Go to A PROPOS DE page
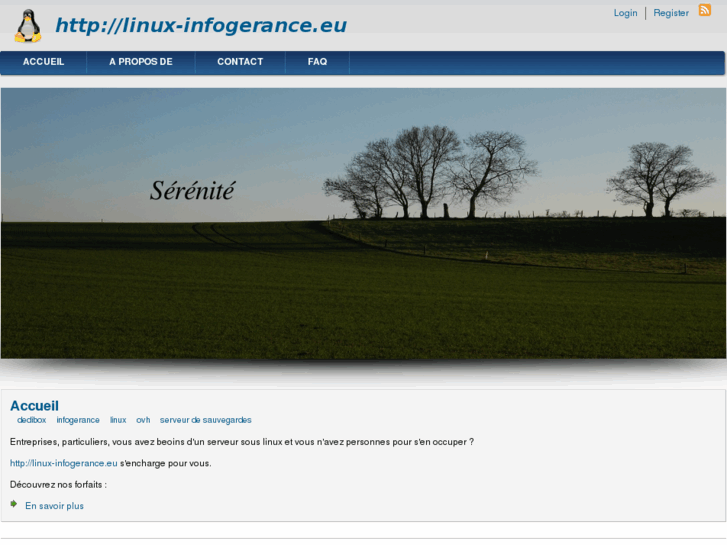Screen dimensions: 727x545 (x=141, y=62)
